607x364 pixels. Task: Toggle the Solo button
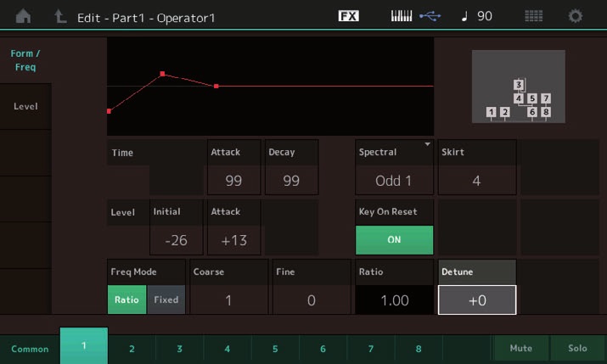tap(577, 349)
